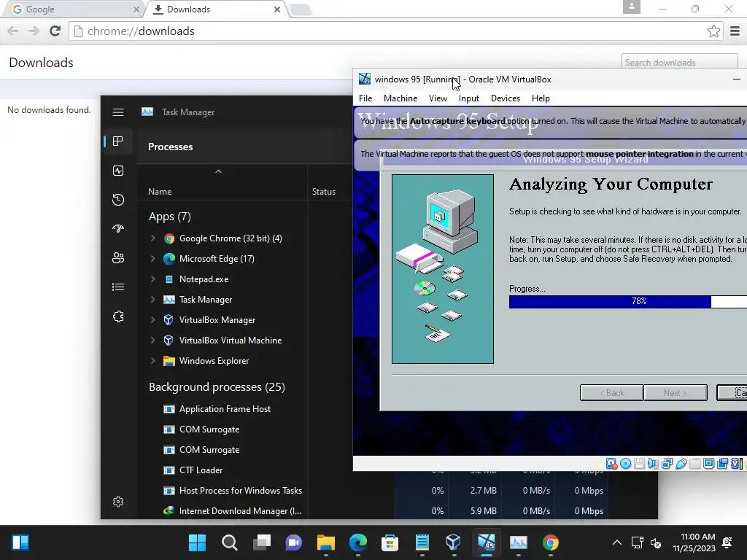Open Users page in Task Manager sidebar
The image size is (747, 560).
click(118, 257)
